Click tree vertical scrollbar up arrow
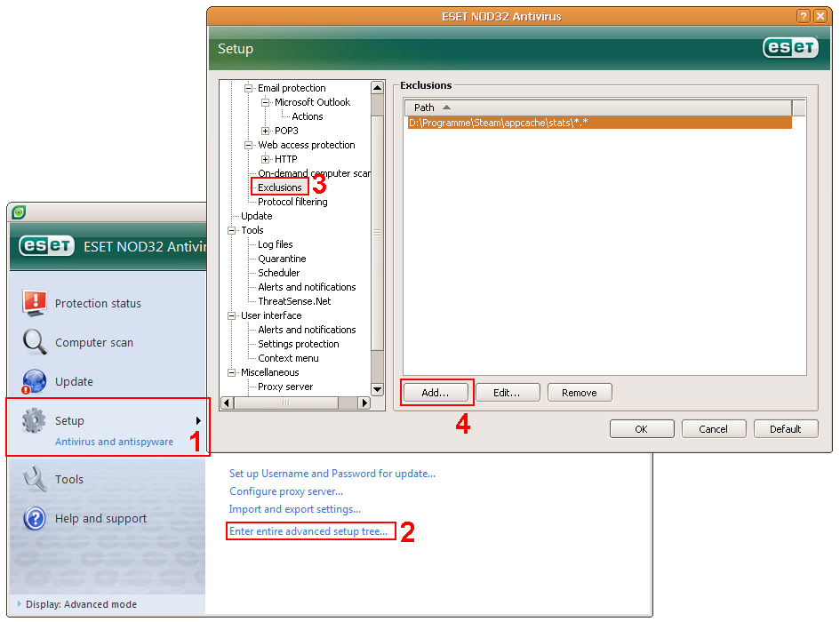Screen dimensions: 840x622 point(377,87)
